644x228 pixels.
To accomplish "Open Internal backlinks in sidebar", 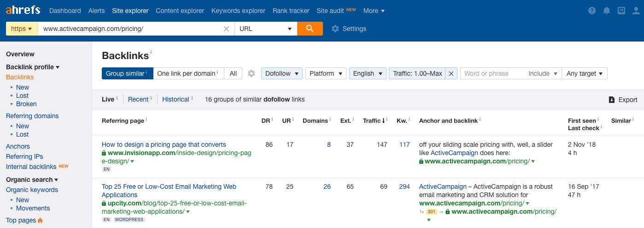I will coord(31,167).
